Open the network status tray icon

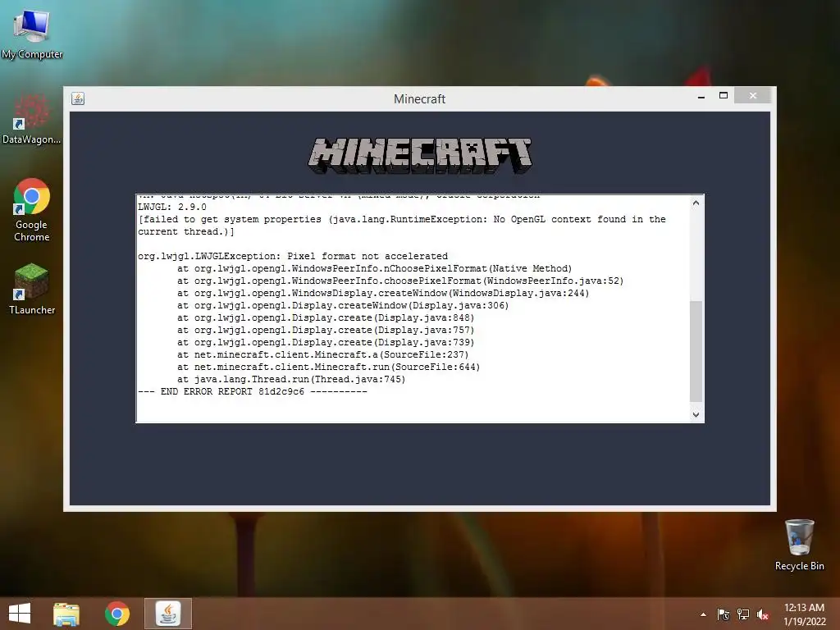coord(743,614)
